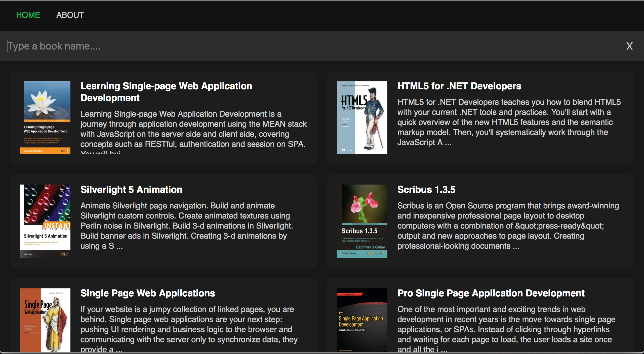Focus the 'Type a book name' search field

pos(302,46)
